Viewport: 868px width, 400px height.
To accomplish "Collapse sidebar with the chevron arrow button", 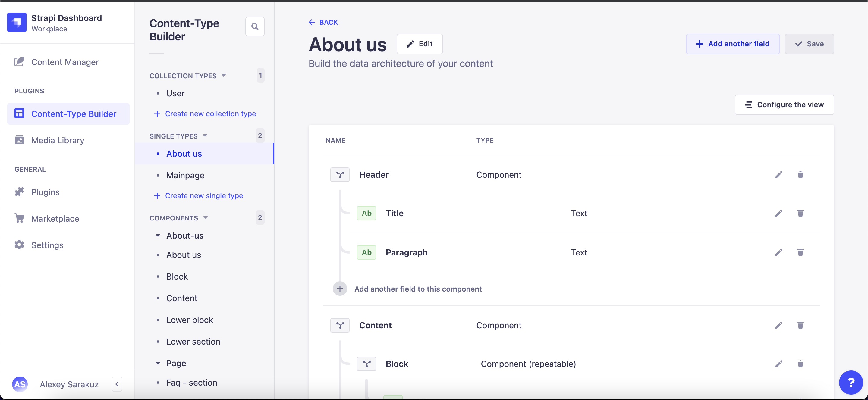I will pos(117,384).
